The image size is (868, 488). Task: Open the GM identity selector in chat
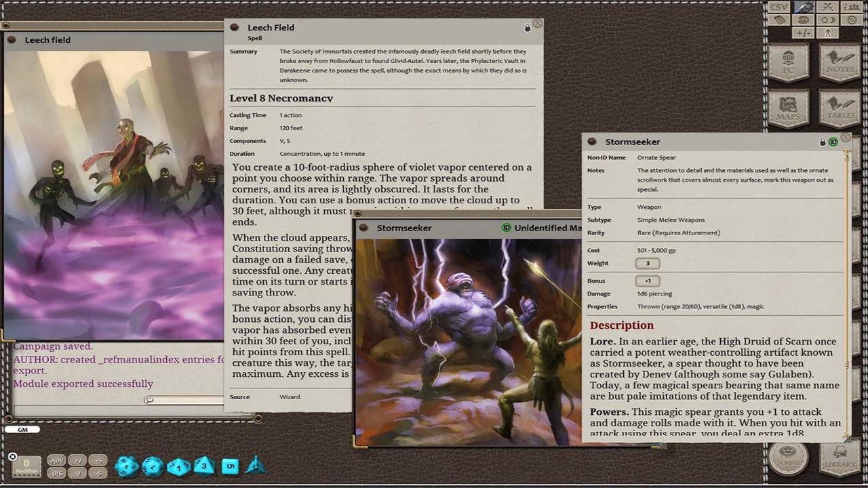(22, 429)
